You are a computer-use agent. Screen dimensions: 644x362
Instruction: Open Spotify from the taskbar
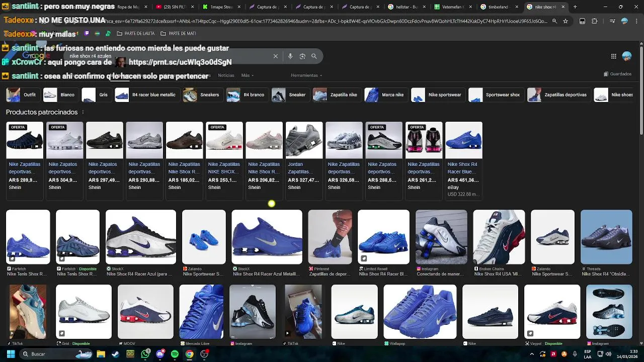coord(175,354)
